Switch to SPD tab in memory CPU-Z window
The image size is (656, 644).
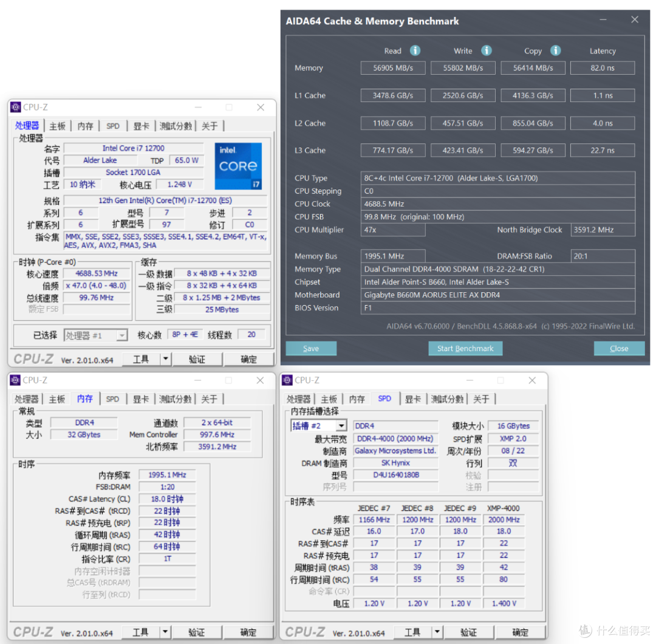112,399
